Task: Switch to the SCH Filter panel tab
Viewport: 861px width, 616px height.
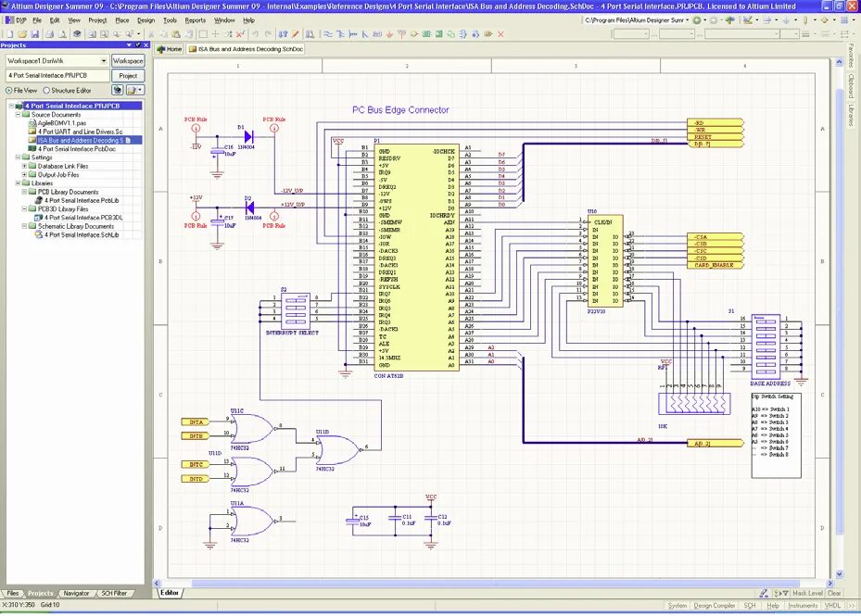Action: pyautogui.click(x=114, y=593)
